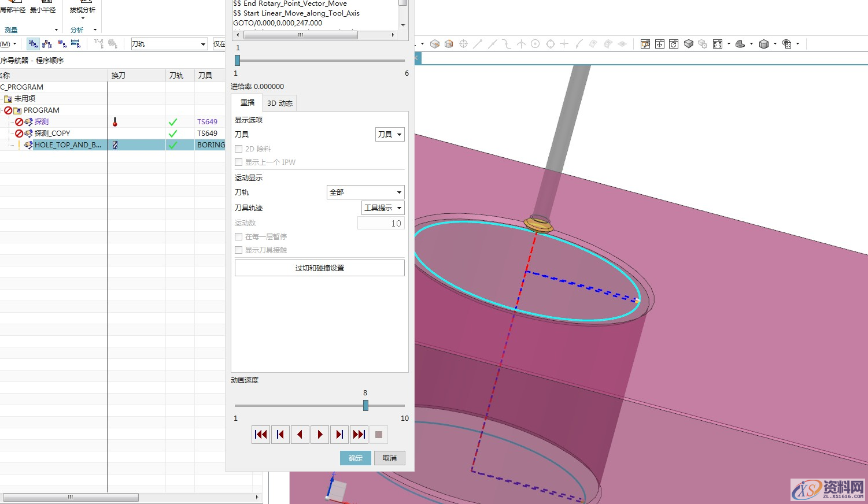This screenshot has height=504, width=868.
Task: Click the 动画速度 slider handle
Action: click(365, 406)
